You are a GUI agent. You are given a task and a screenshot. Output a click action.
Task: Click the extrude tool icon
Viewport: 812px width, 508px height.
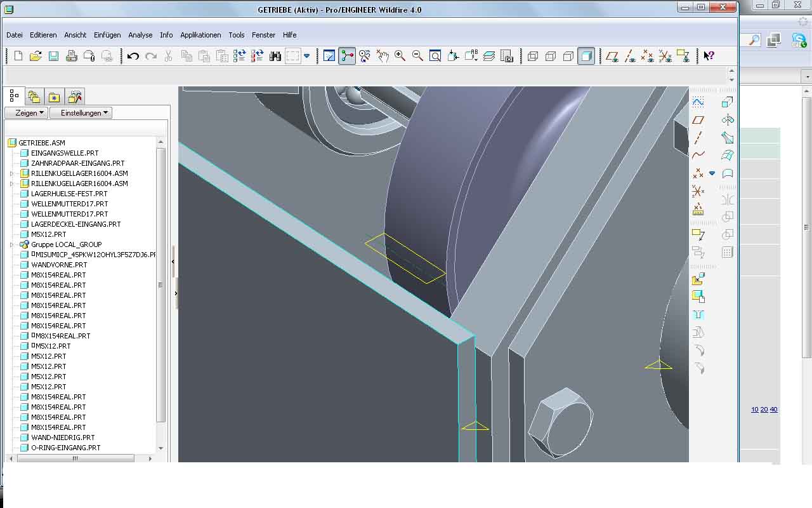[727, 102]
